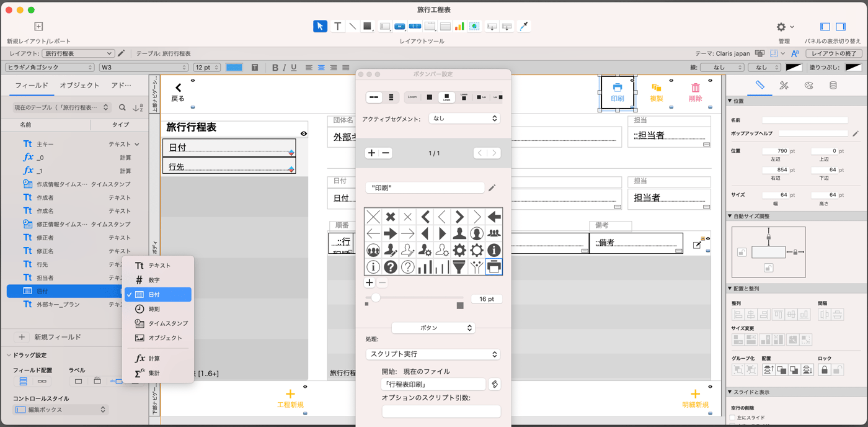Remove the segment with the minus button

click(386, 153)
